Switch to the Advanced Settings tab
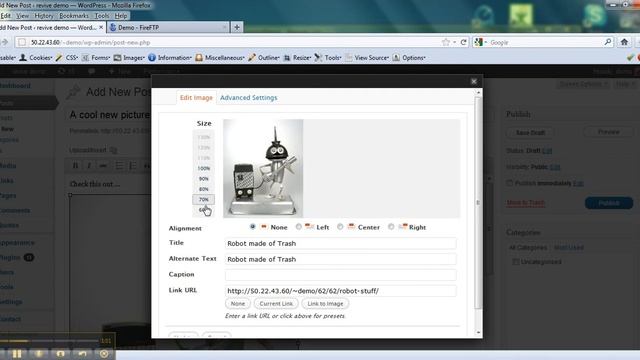This screenshot has width=640, height=360. coord(249,98)
